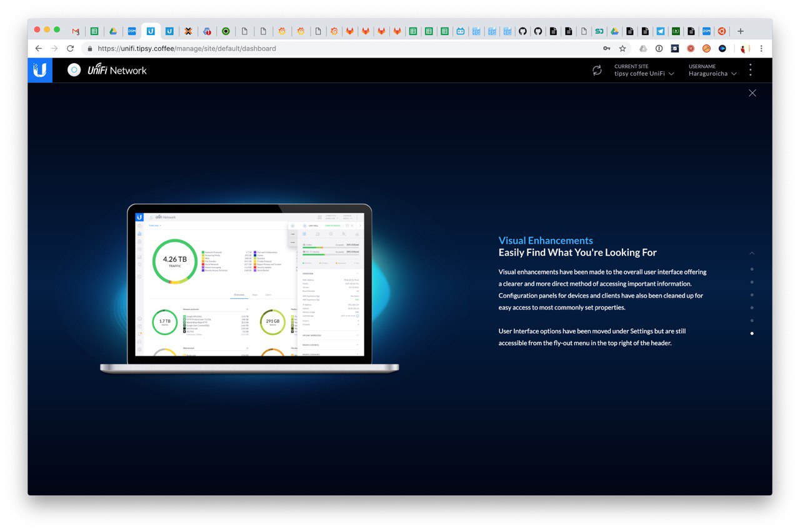This screenshot has width=800, height=532.
Task: Close the Visual Enhancements overlay
Action: (x=752, y=93)
